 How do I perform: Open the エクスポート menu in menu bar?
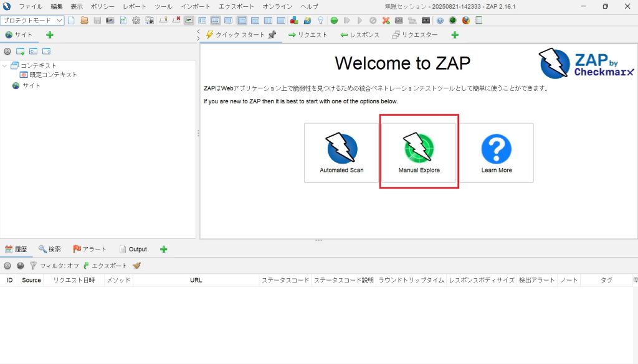pyautogui.click(x=236, y=6)
